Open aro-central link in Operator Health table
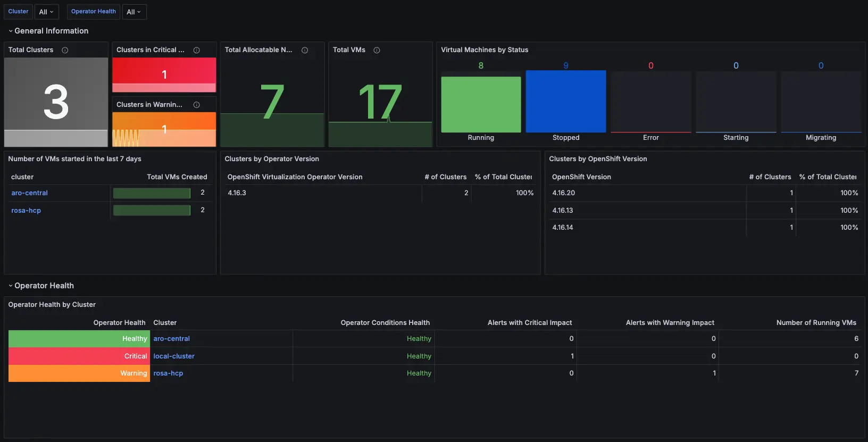 (171, 339)
